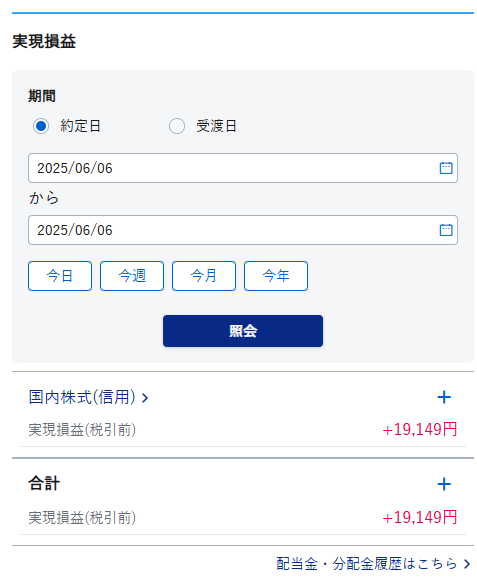Image resolution: width=477 pixels, height=586 pixels.
Task: Click the 合計 realized profit amount
Action: click(x=419, y=517)
